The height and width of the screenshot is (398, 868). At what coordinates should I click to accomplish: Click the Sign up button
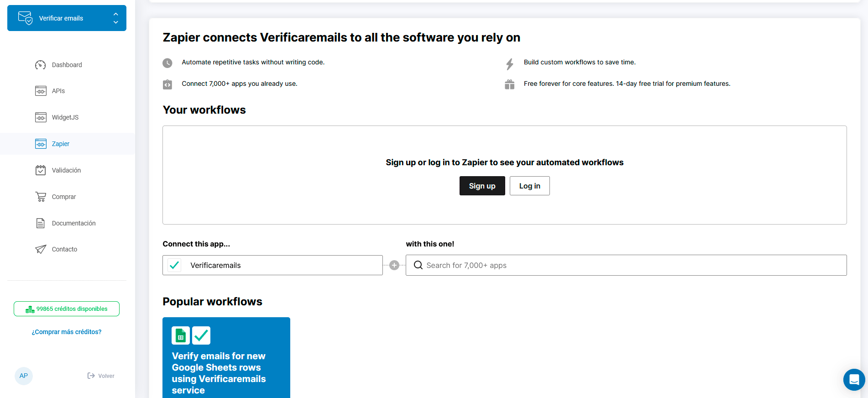point(482,186)
